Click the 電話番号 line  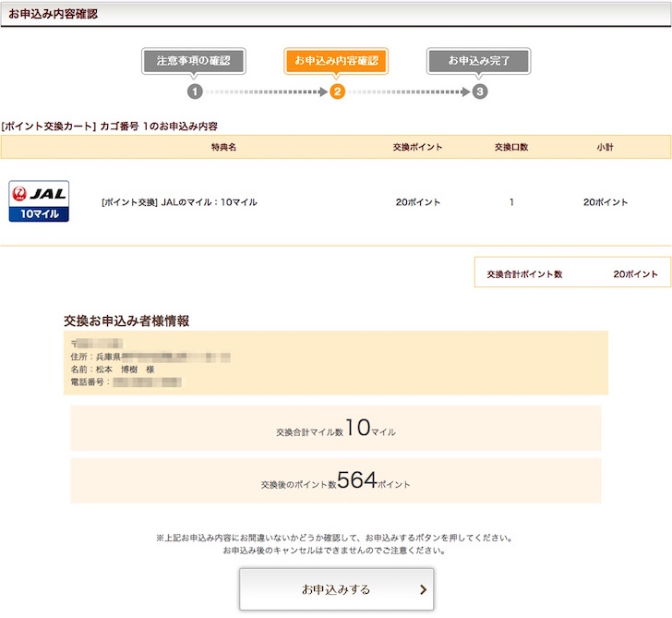click(126, 382)
